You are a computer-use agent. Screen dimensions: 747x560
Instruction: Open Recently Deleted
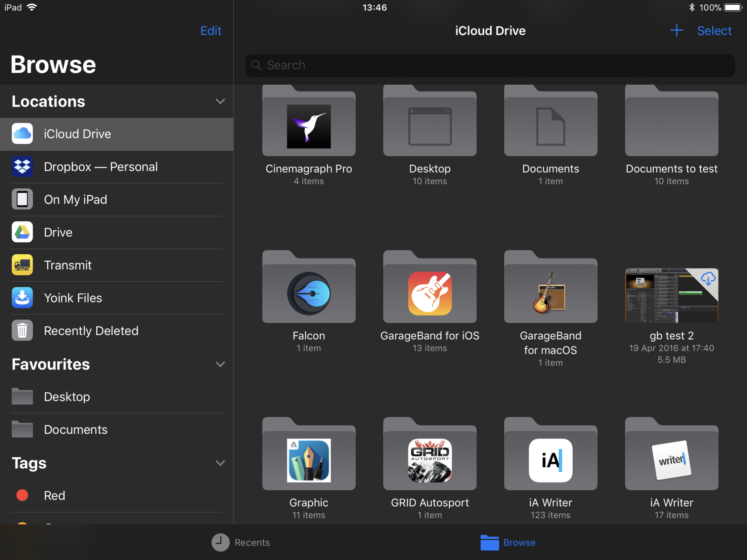117,330
